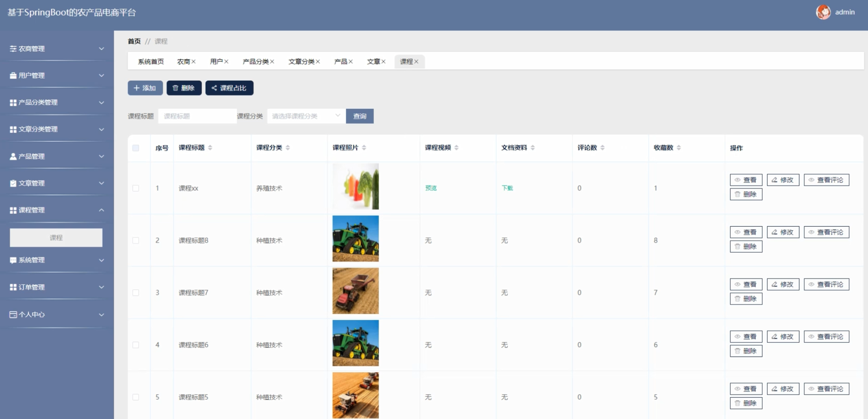Click sort icon beside 评论数 header
Viewport: 868px width, 419px height.
click(602, 148)
